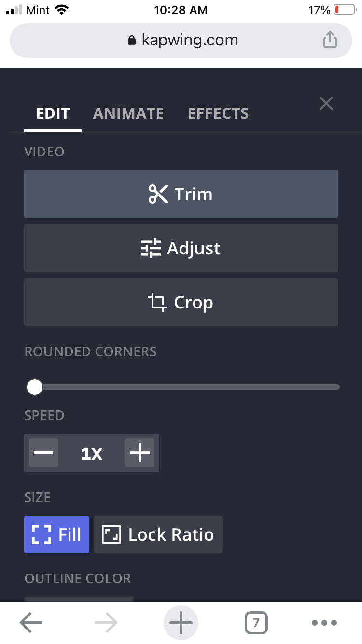Open the browser three-dot menu

coord(324,623)
